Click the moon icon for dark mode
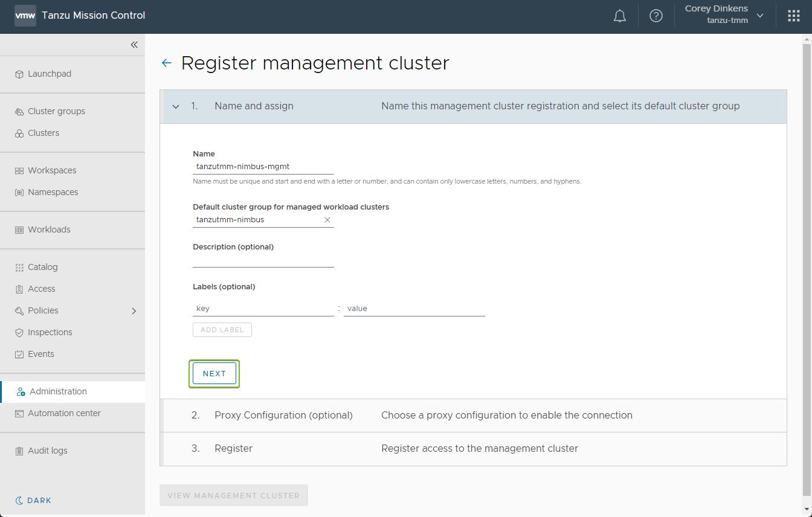Image resolution: width=812 pixels, height=517 pixels. pyautogui.click(x=19, y=501)
